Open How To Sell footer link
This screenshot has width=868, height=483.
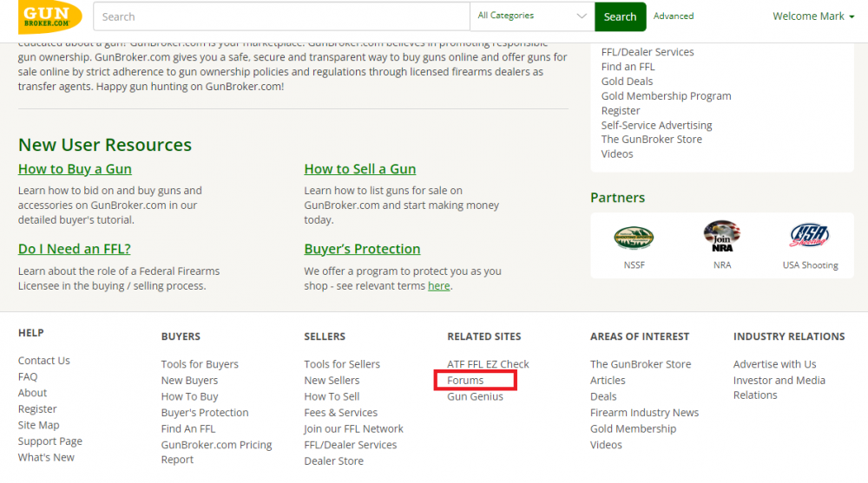(332, 396)
